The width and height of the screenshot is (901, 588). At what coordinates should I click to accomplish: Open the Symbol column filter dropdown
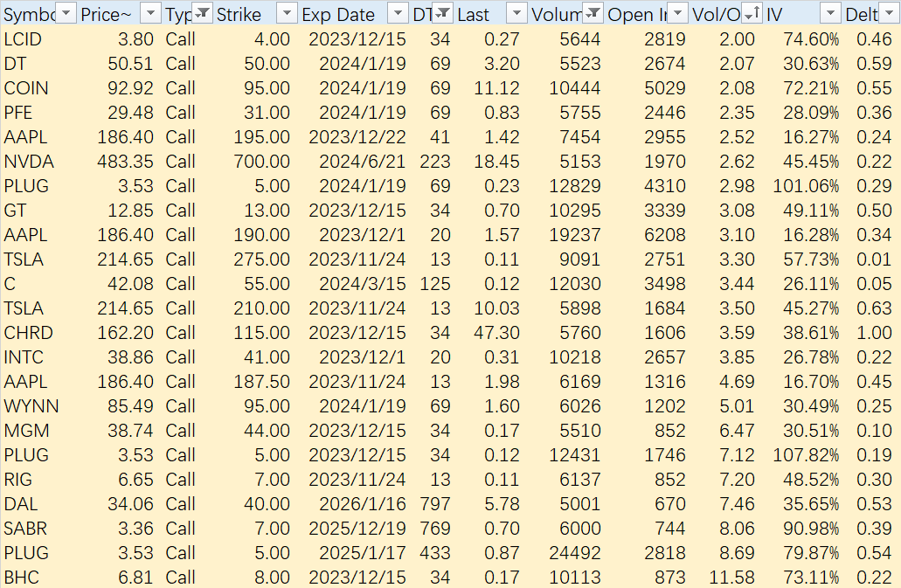[67, 12]
